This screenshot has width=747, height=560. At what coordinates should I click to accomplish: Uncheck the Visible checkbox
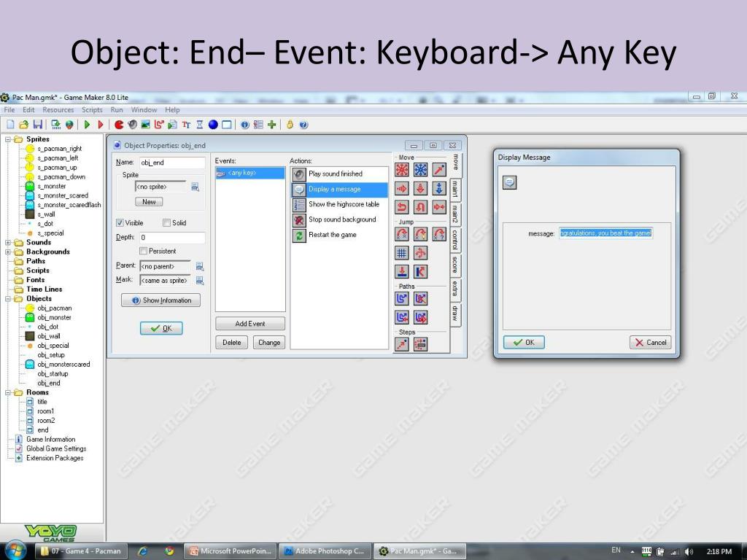click(120, 223)
